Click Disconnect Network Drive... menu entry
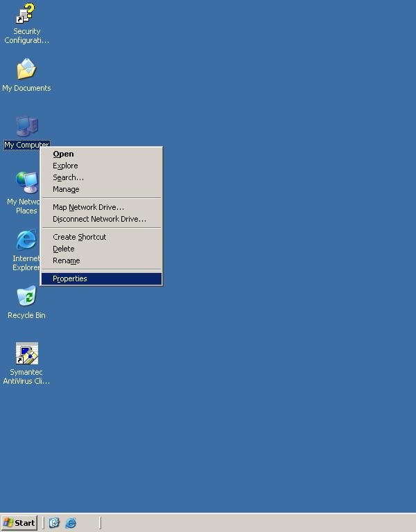The width and height of the screenshot is (416, 532). coord(101,219)
